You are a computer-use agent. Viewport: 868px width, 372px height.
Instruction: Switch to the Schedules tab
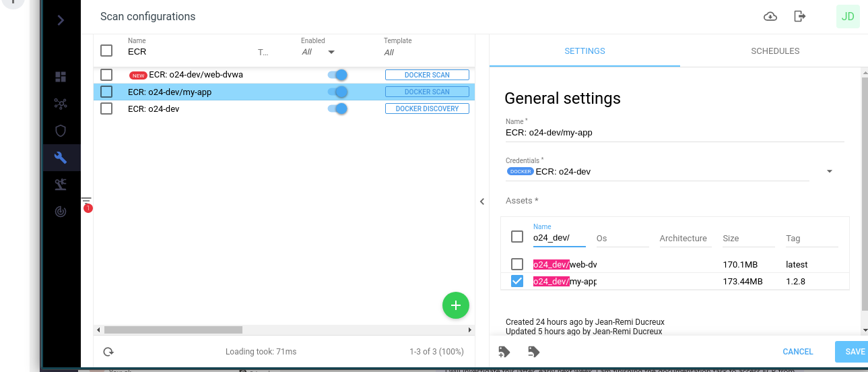[775, 51]
